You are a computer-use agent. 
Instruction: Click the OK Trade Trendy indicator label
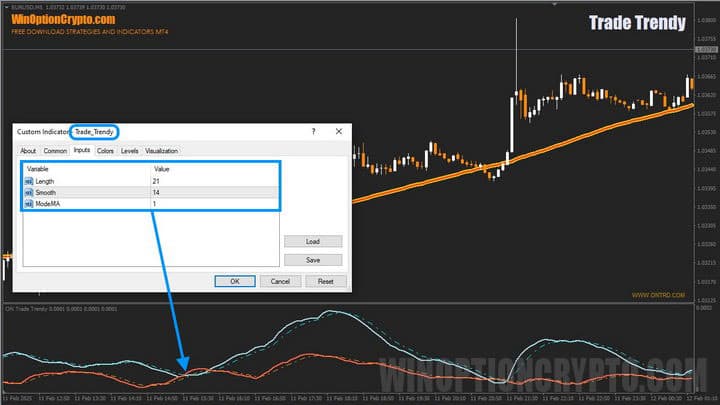(61, 309)
